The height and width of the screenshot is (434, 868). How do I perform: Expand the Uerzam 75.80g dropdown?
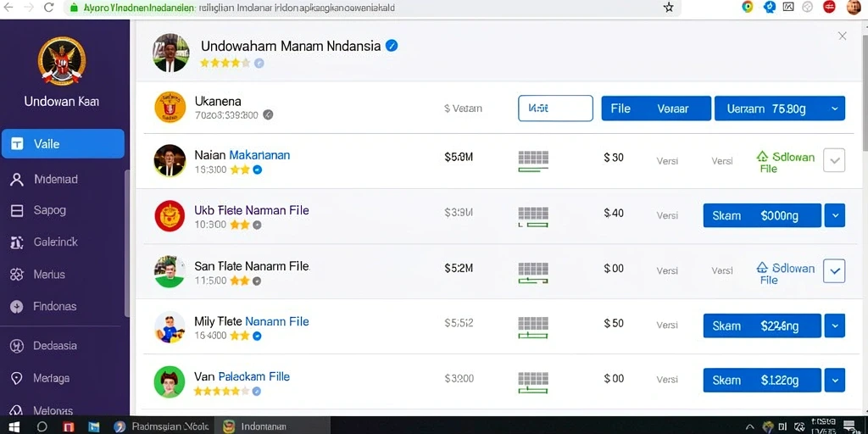click(835, 108)
